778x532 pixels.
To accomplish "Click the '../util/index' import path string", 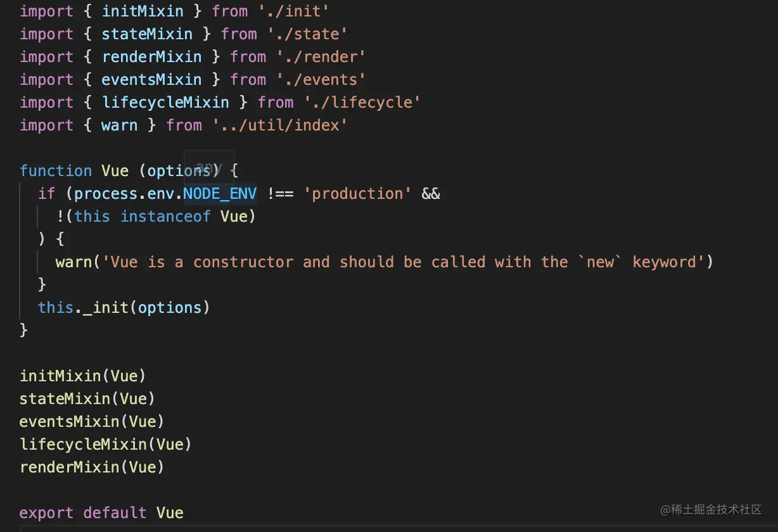I will coord(280,125).
